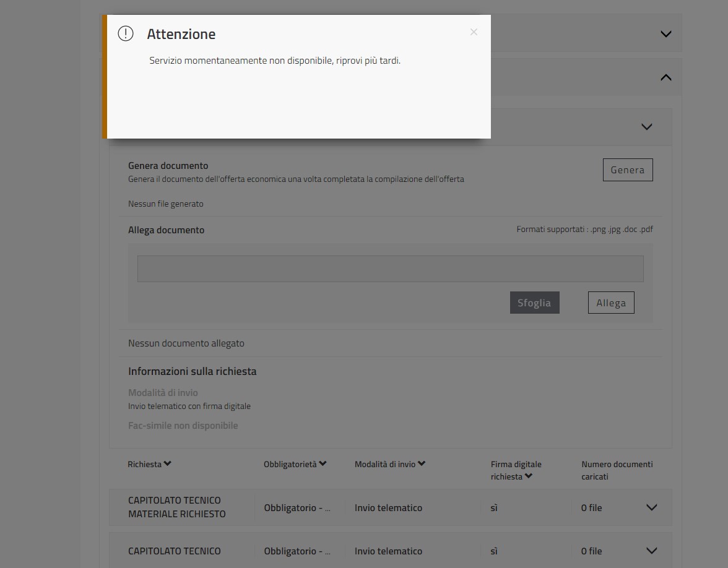The height and width of the screenshot is (568, 728).
Task: Click the exclamation icon beside Attenzione
Action: coord(126,33)
